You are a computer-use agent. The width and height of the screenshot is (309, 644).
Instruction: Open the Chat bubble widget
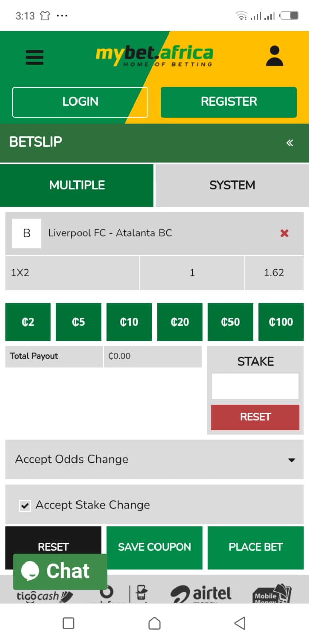point(60,572)
